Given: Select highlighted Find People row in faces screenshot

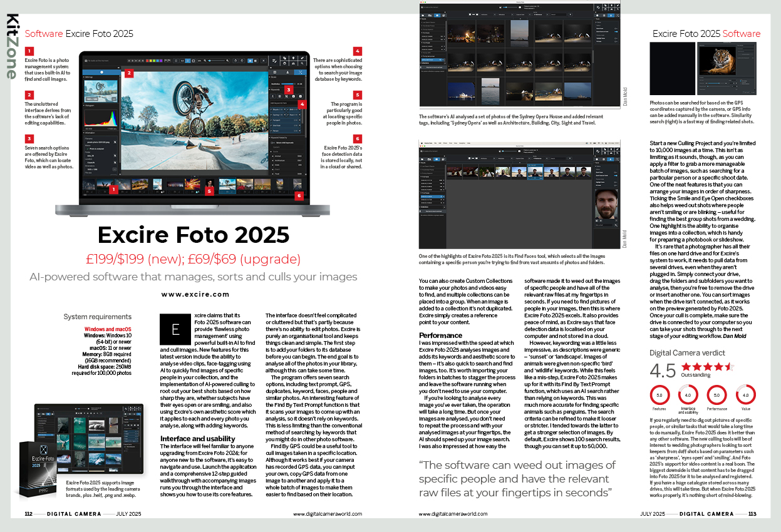Looking at the screenshot, I should tap(433, 197).
